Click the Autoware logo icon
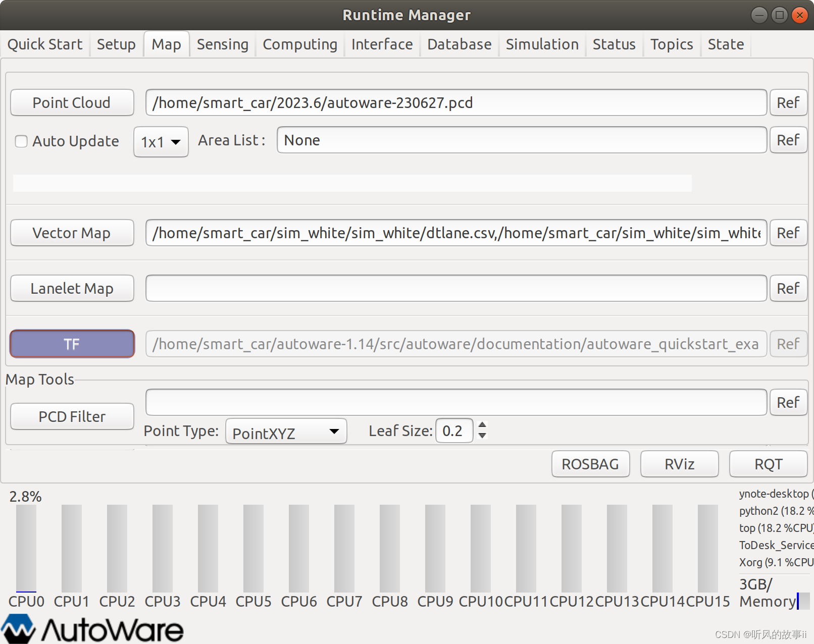 coord(19,627)
